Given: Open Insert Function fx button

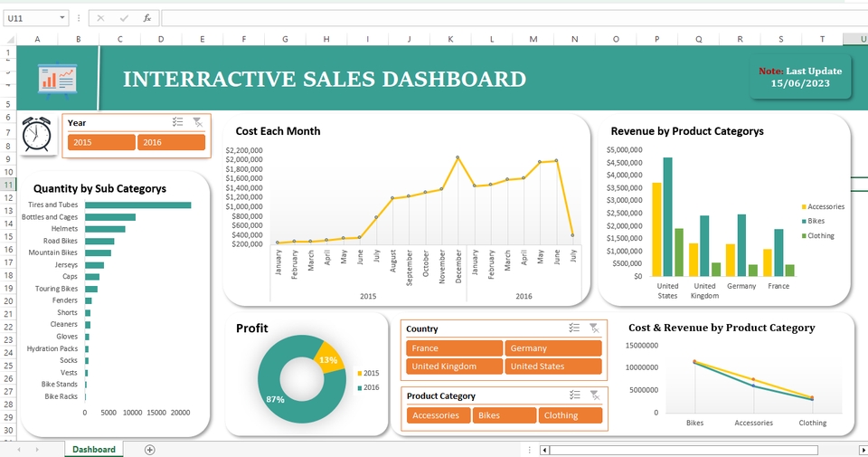Looking at the screenshot, I should click(147, 18).
